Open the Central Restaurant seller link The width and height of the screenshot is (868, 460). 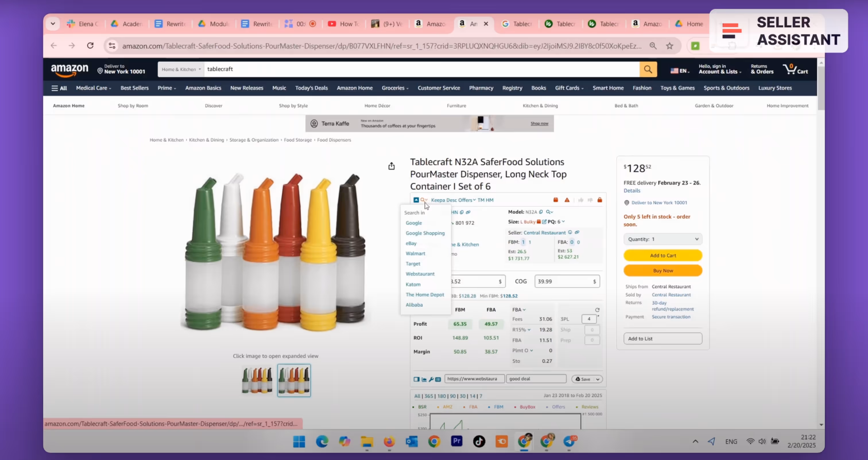point(544,233)
